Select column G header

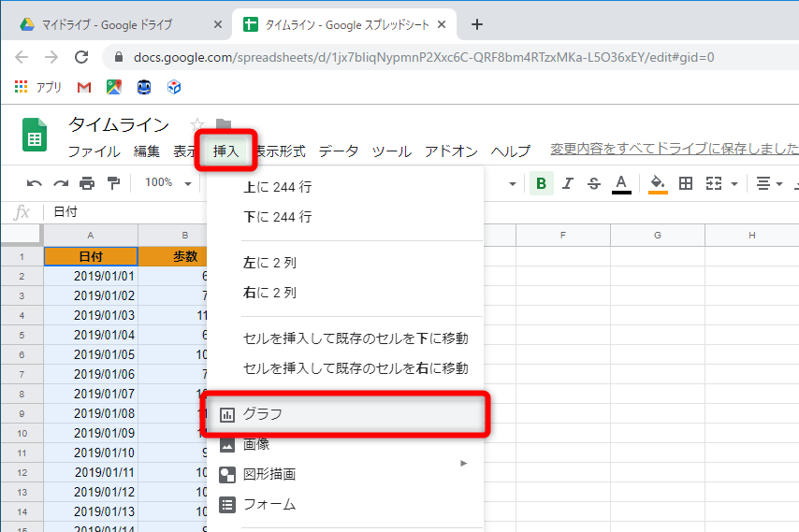click(658, 236)
